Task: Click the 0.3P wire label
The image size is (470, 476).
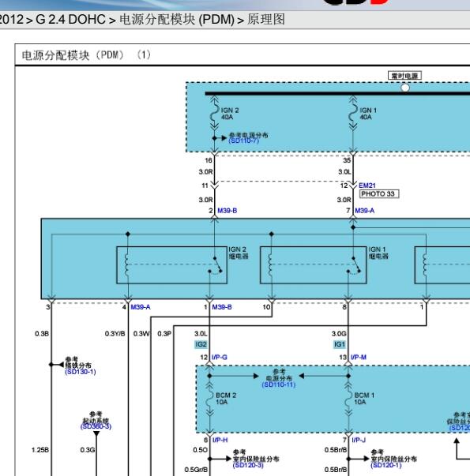Action: coord(164,334)
